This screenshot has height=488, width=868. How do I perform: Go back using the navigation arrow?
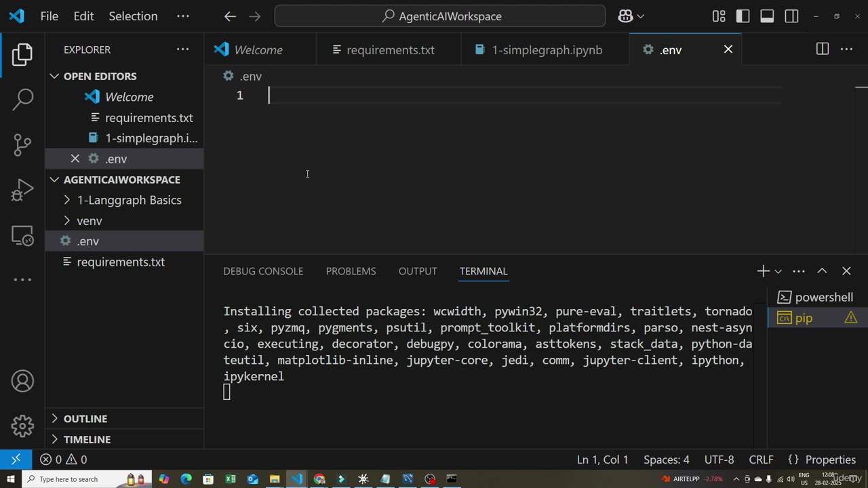click(x=230, y=16)
